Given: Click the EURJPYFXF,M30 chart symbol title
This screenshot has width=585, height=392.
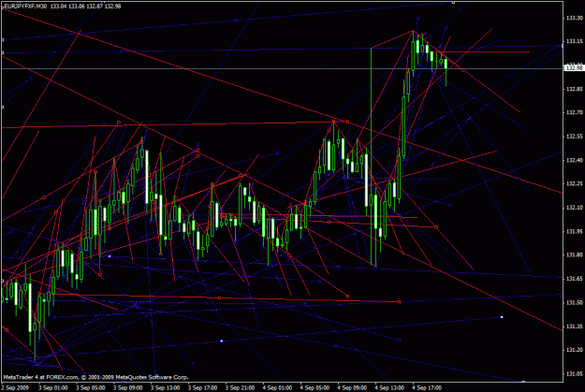Looking at the screenshot, I should (26, 6).
